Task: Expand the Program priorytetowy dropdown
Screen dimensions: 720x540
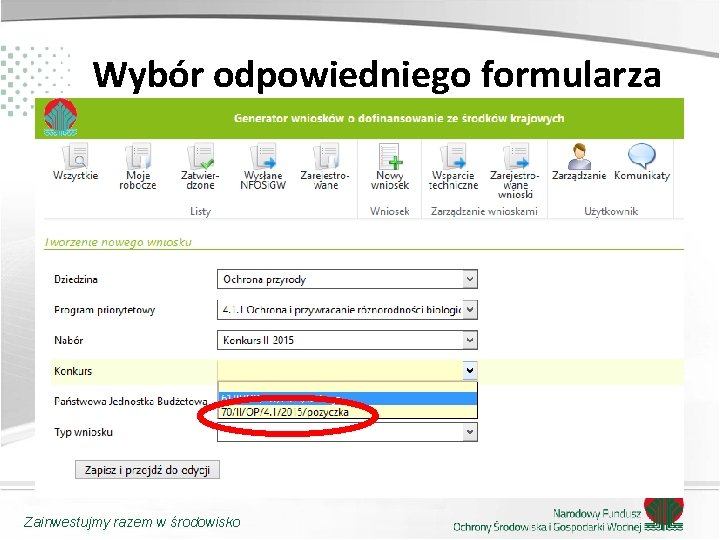Action: tap(469, 310)
